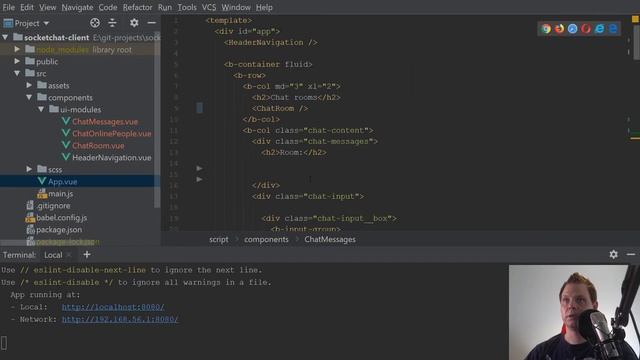Select main.js file
This screenshot has width=640, height=360.
click(60, 193)
